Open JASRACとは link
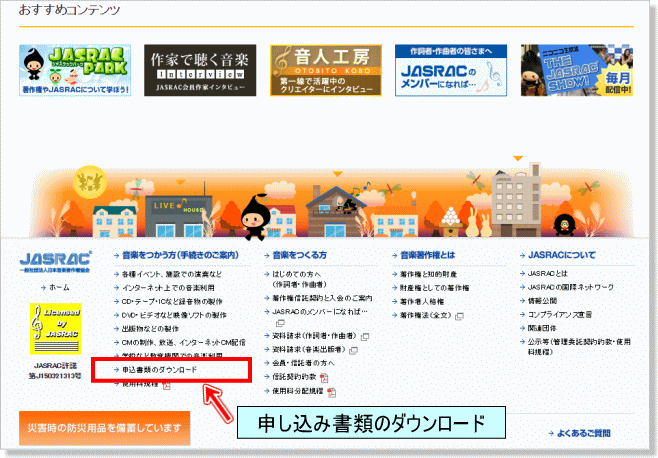 click(547, 274)
